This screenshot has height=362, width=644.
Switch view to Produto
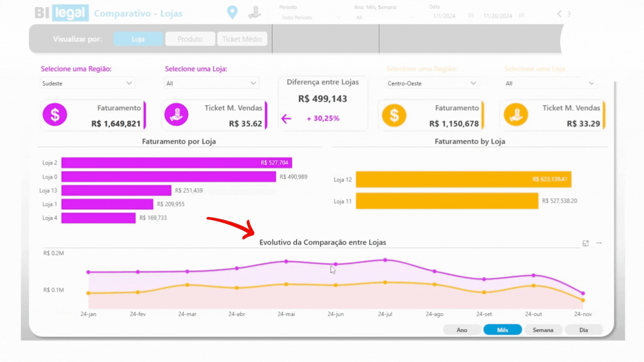coord(190,39)
